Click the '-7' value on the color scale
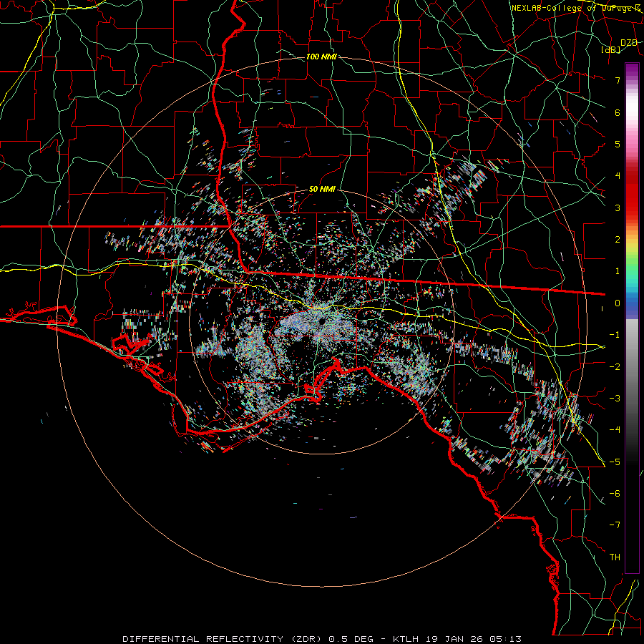Screen dimensions: 644x644 click(x=615, y=525)
